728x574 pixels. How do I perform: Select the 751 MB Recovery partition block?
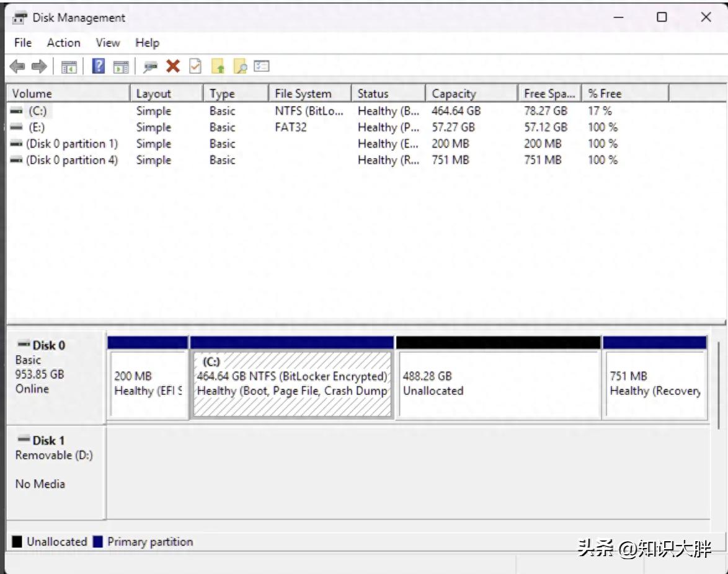(655, 378)
